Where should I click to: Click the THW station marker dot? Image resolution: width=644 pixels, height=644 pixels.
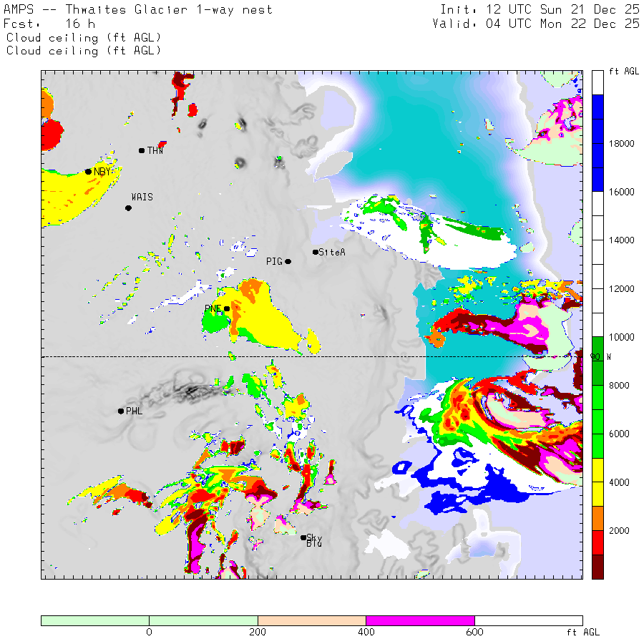(142, 150)
